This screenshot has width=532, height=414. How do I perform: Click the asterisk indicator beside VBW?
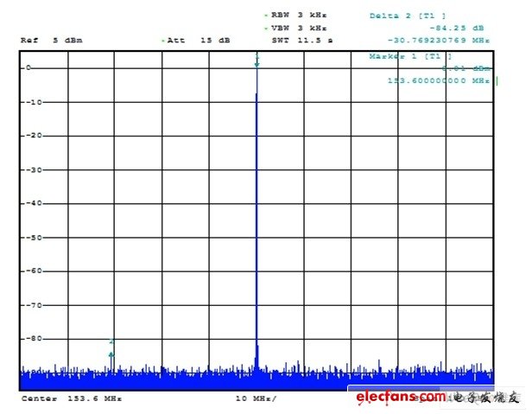pyautogui.click(x=265, y=28)
